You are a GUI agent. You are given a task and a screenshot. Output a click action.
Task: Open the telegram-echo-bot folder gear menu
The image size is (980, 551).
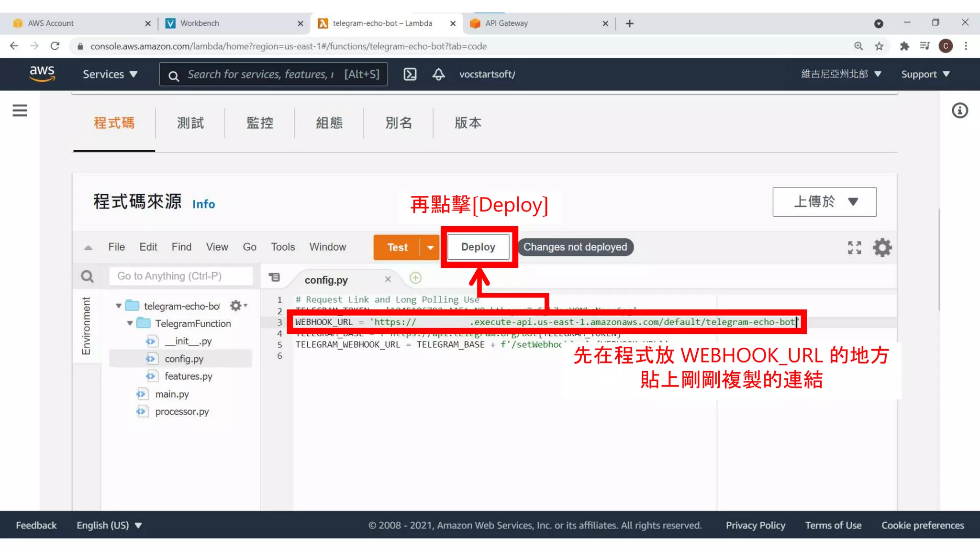tap(238, 305)
